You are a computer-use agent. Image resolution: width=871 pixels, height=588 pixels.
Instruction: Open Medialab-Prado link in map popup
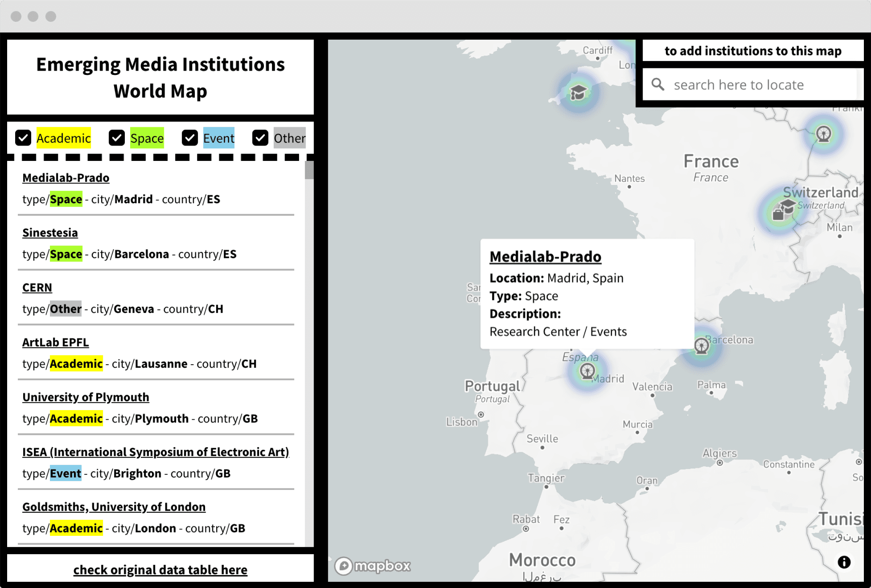click(545, 257)
